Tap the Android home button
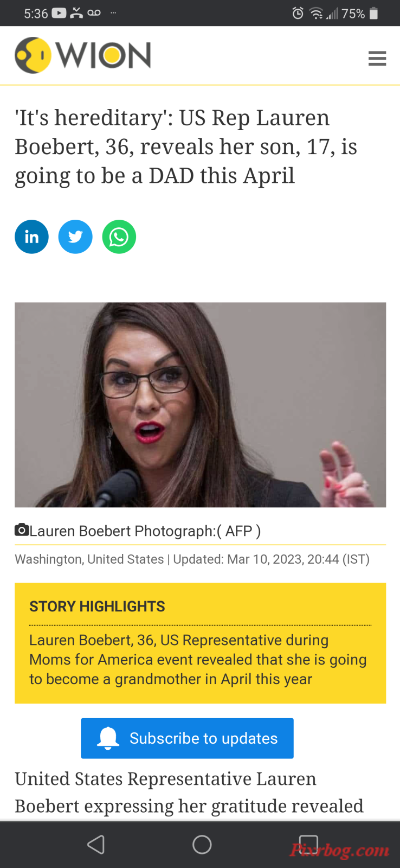This screenshot has height=868, width=400. [202, 844]
